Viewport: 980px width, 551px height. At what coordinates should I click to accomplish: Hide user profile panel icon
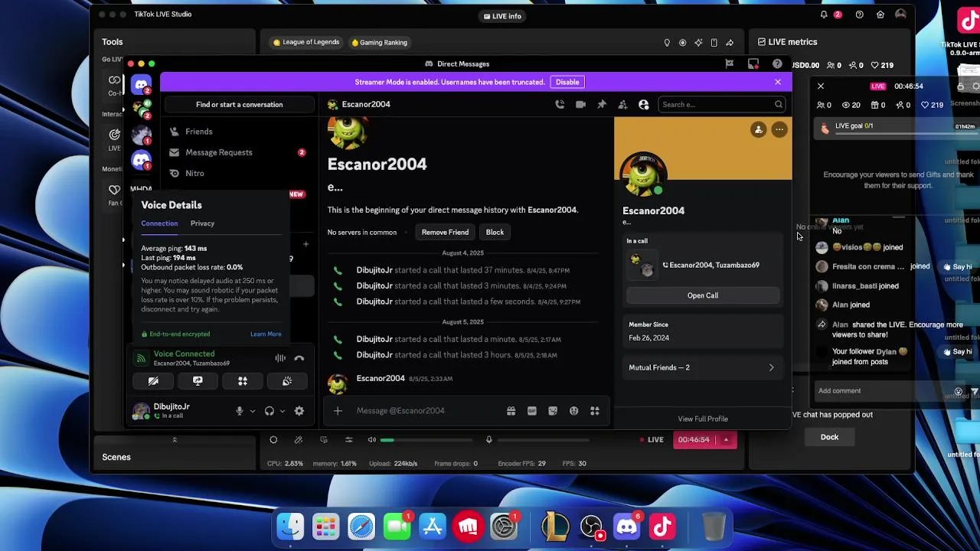[x=644, y=104]
